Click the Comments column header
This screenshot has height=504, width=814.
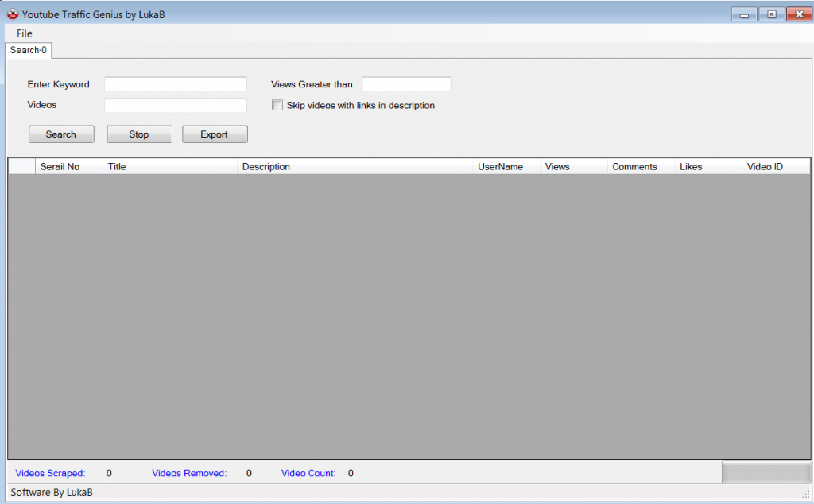640,167
